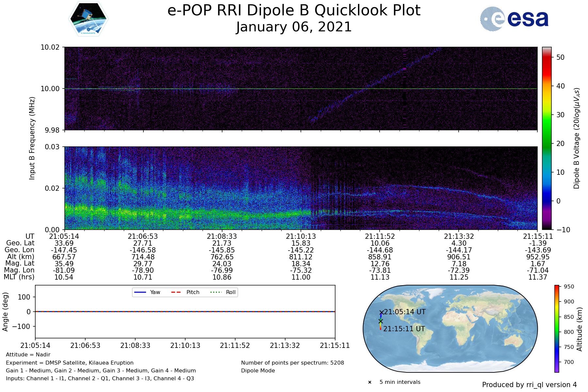Click the bright yellow-green band in the lower spectrogram
Image resolution: width=588 pixels, height=392 pixels.
pos(124,212)
